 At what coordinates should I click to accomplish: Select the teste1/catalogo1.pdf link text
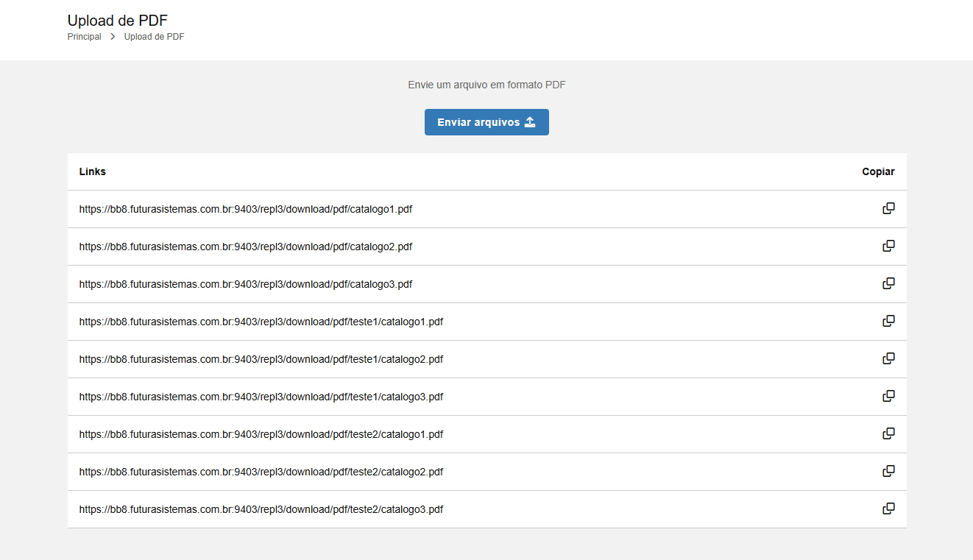(261, 322)
